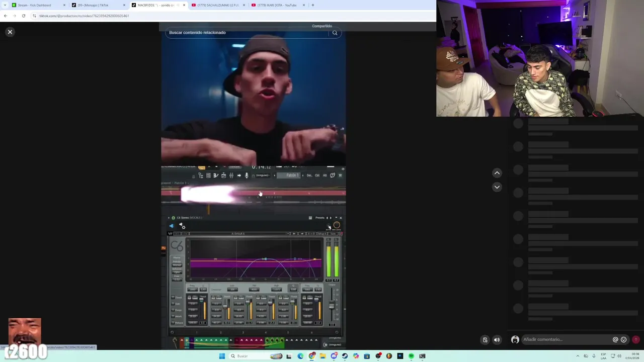Image resolution: width=644 pixels, height=362 pixels.
Task: Click the site info icon in address bar
Action: [34, 16]
